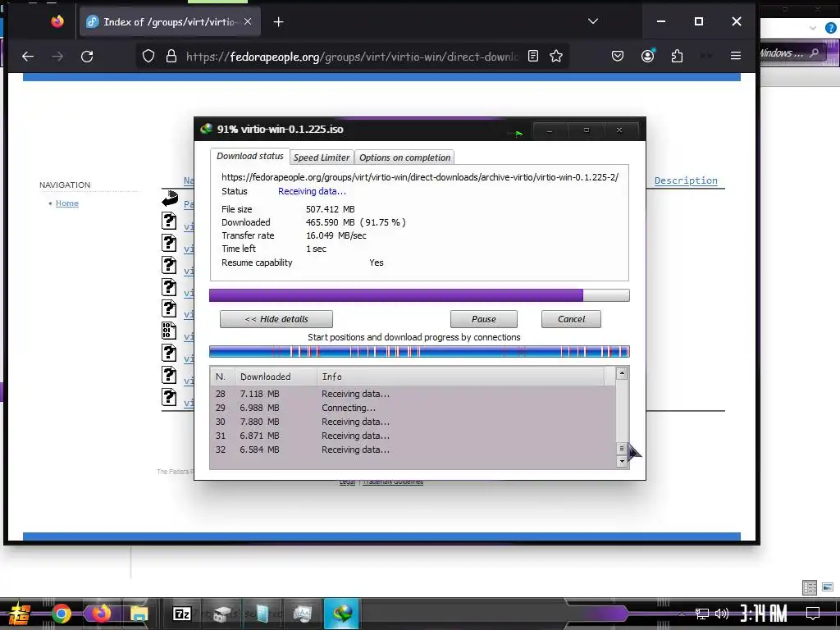This screenshot has height=630, width=840.
Task: Open Chrome from taskbar
Action: coord(61,614)
